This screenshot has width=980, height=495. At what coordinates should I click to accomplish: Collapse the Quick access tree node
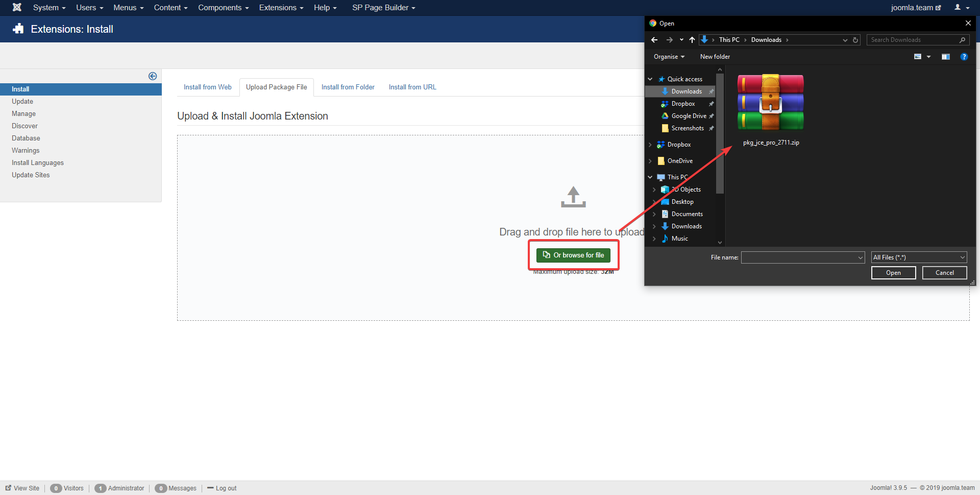(x=650, y=79)
